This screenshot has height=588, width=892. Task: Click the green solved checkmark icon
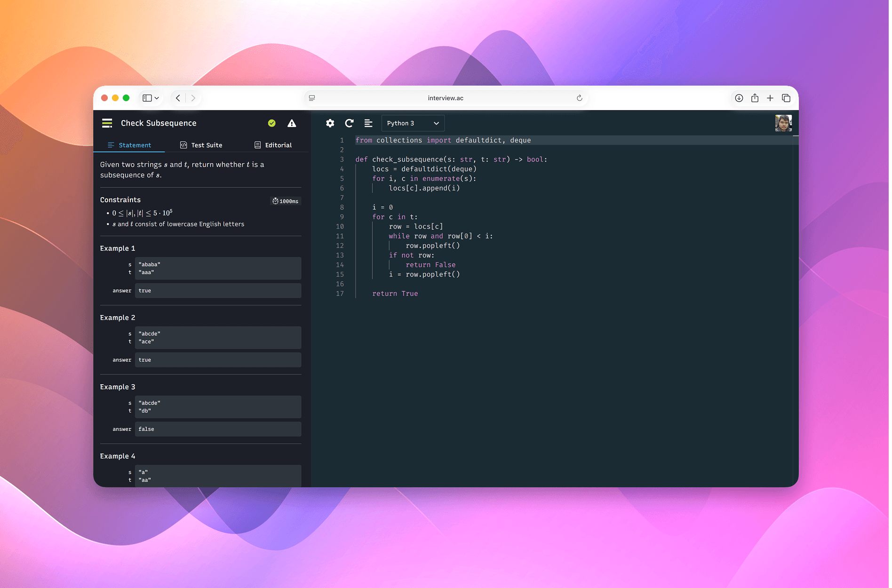[271, 123]
